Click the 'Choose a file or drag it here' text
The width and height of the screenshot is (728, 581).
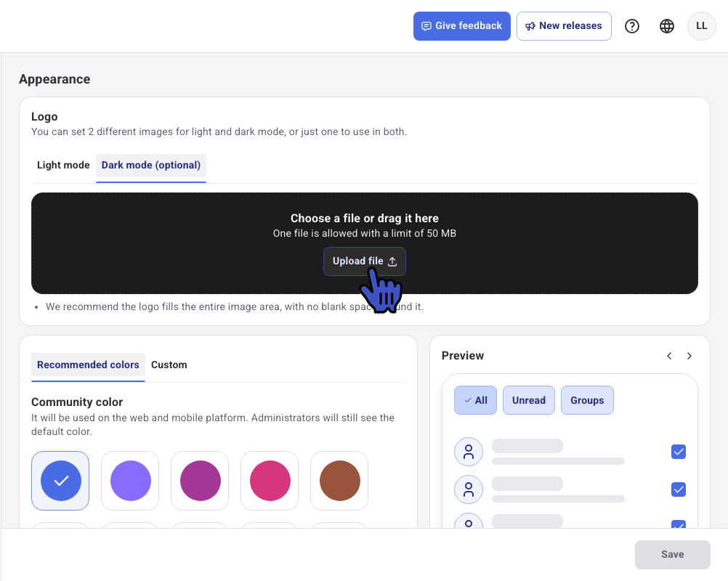point(365,218)
